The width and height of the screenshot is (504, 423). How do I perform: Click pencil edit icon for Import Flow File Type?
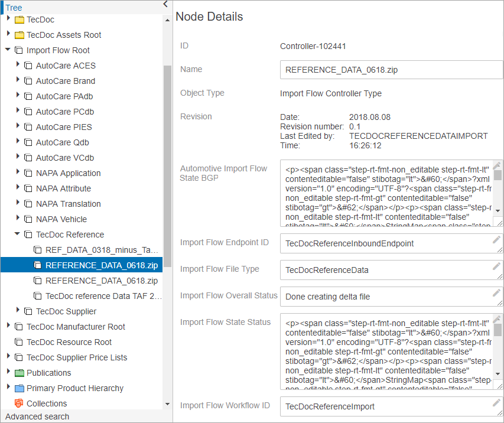[496, 266]
